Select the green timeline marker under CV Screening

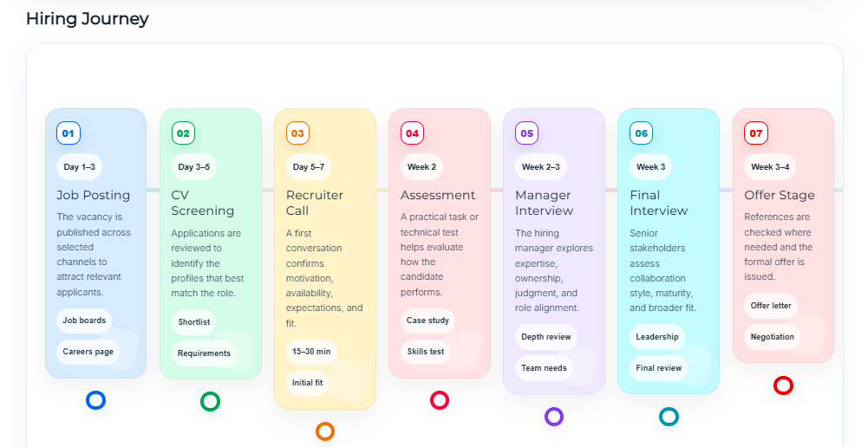click(210, 401)
